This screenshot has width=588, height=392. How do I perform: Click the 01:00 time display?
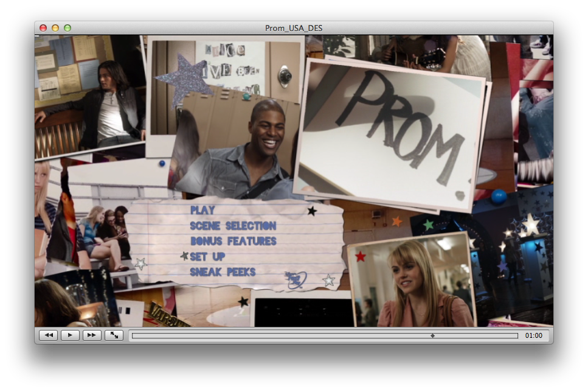point(534,335)
